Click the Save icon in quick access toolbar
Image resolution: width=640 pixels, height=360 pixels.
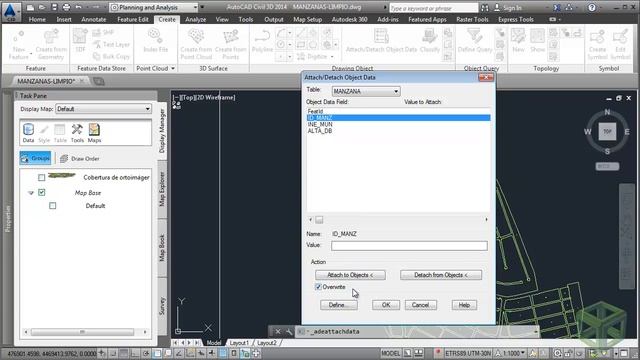point(54,7)
